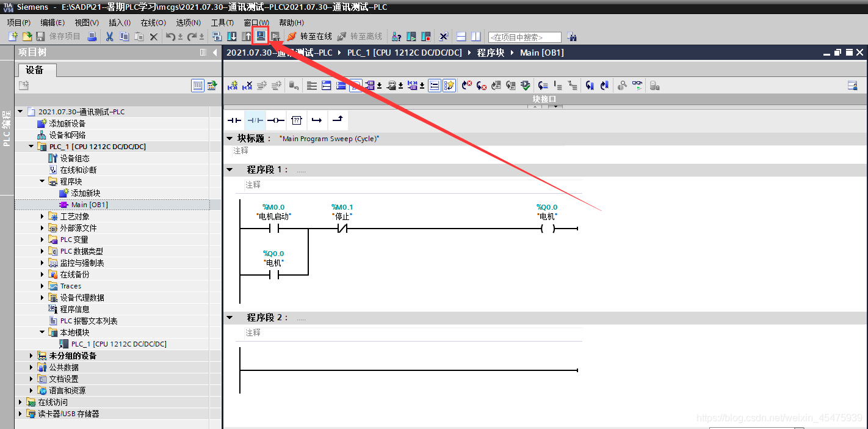The width and height of the screenshot is (868, 429).
Task: Select 添加新设备 in project tree
Action: pyautogui.click(x=67, y=123)
